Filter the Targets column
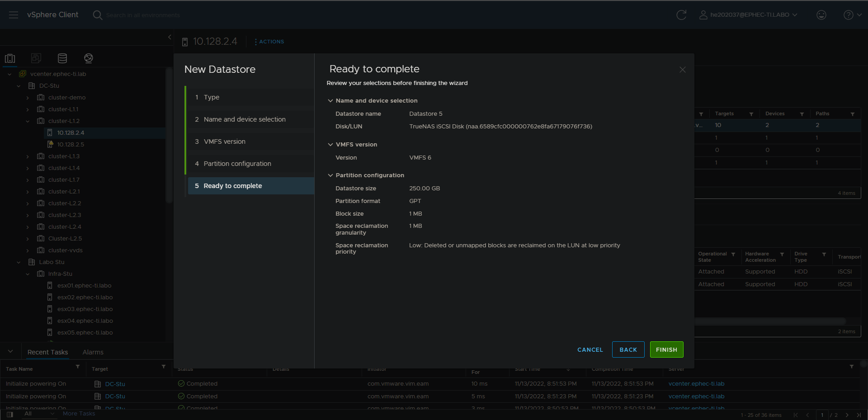 [751, 114]
